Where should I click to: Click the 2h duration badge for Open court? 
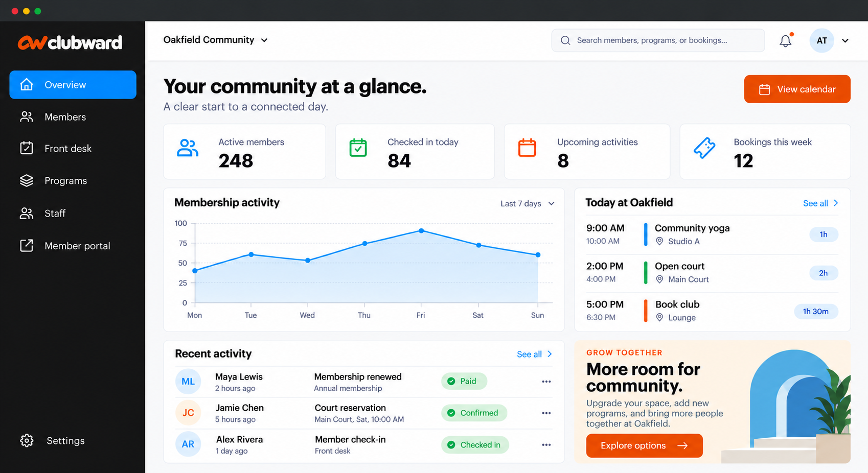pos(824,273)
